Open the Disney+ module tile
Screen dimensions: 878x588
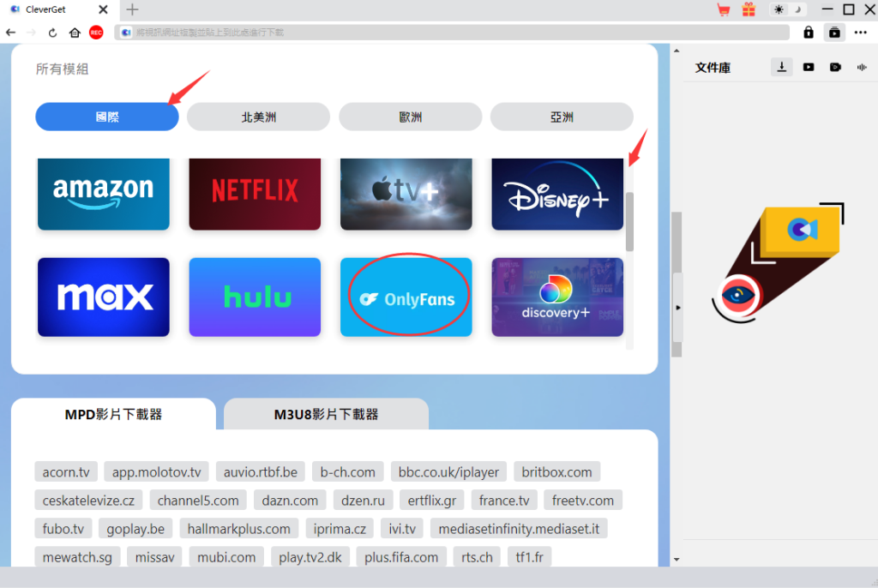coord(557,194)
